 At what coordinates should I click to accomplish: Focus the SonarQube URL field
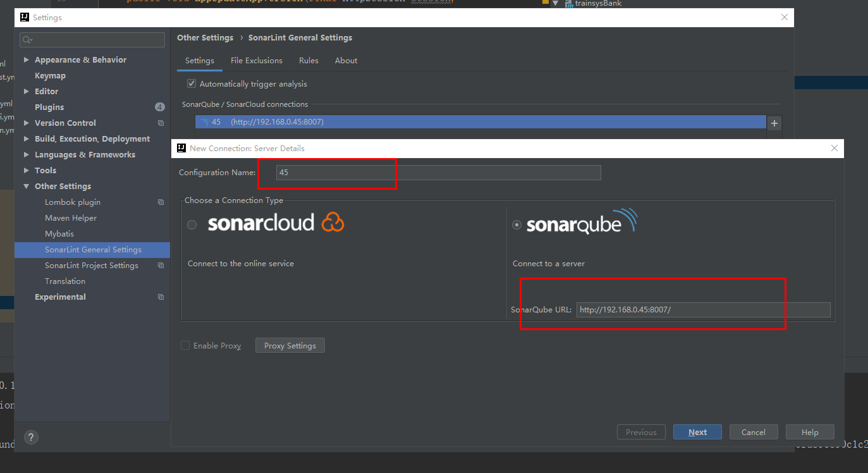[704, 310]
